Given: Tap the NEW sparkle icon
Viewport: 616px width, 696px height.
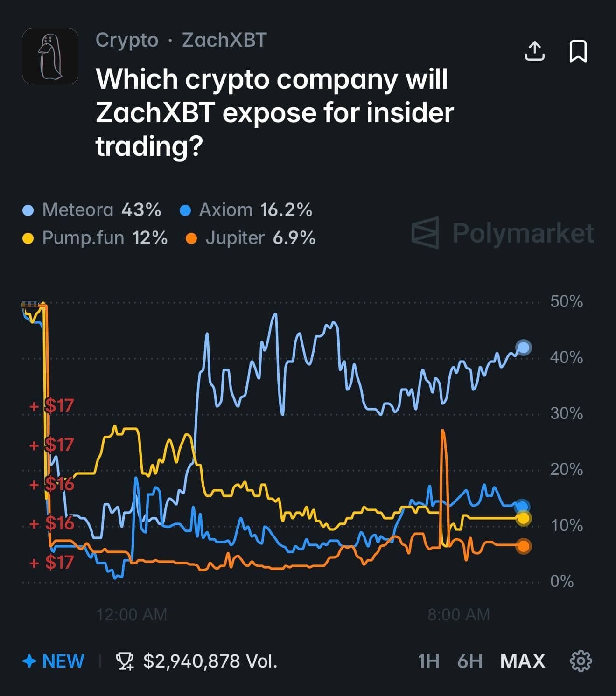Looking at the screenshot, I should pos(29,661).
